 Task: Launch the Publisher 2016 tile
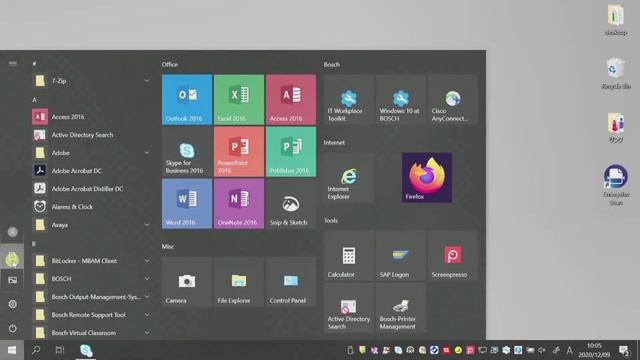pyautogui.click(x=291, y=151)
